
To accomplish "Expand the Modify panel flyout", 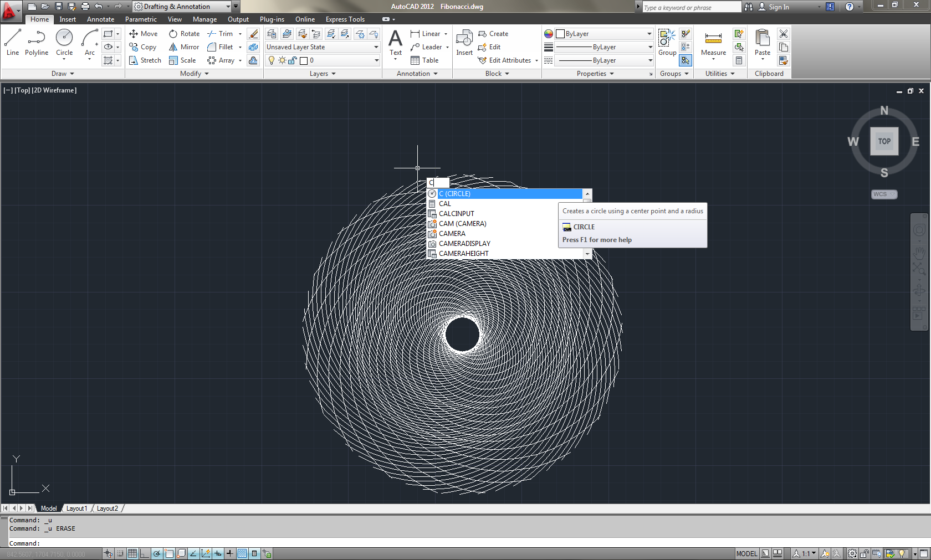I will 195,74.
